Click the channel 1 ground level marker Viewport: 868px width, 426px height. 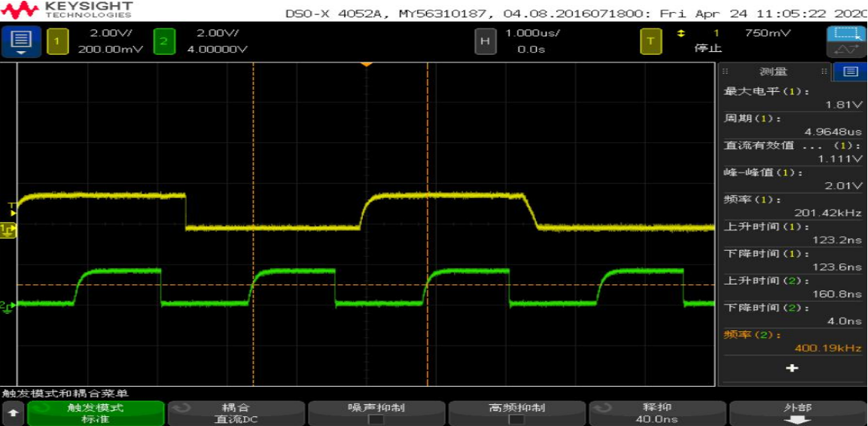(x=8, y=229)
